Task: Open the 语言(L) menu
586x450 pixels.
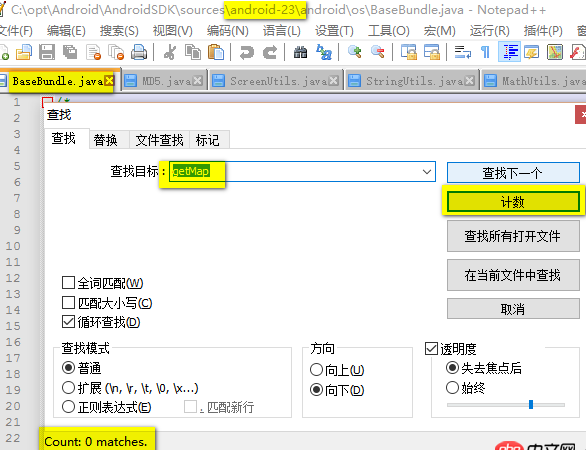Action: 282,30
